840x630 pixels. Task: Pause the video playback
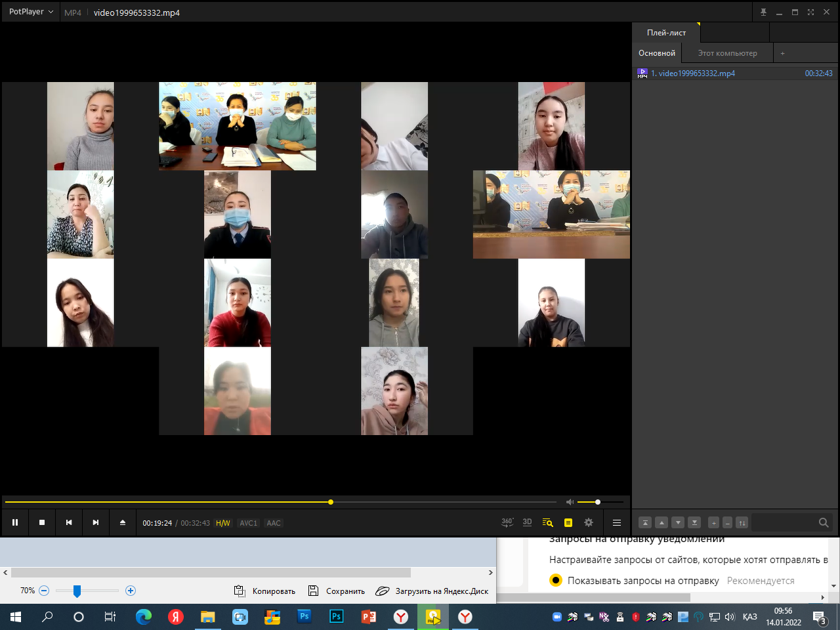coord(15,522)
